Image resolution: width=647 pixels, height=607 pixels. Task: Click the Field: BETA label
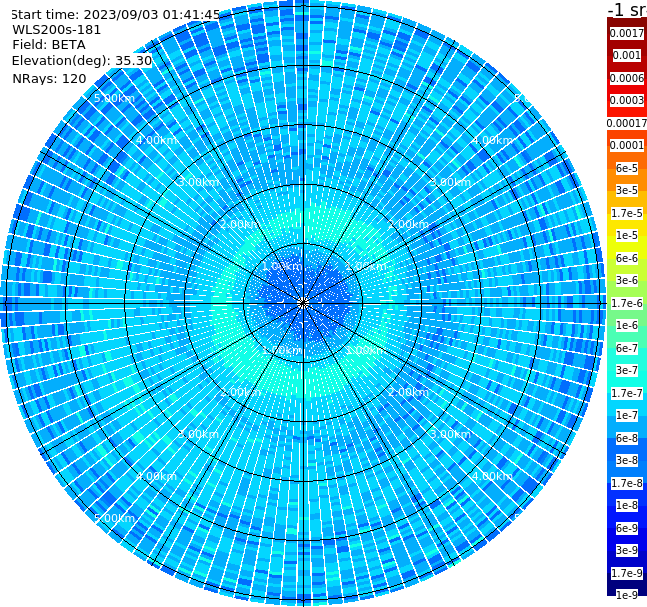point(49,45)
